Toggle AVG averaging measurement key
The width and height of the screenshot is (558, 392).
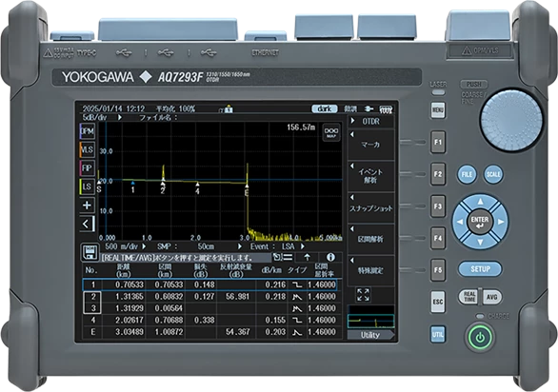[491, 297]
